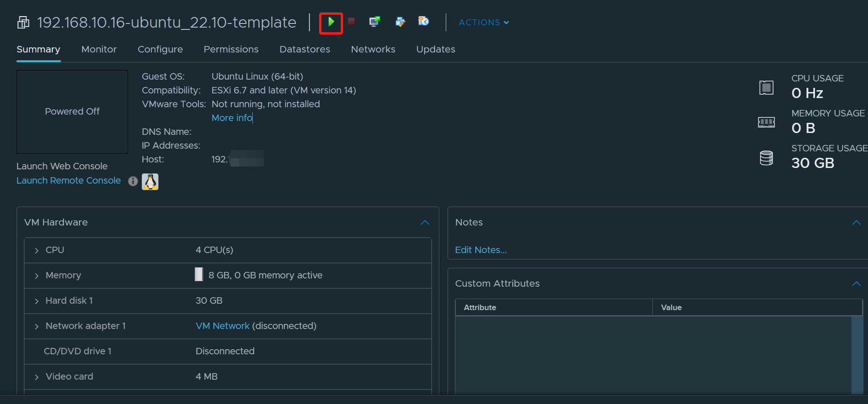Click the Linux penguin guest OS icon
868x404 pixels.
tap(150, 182)
